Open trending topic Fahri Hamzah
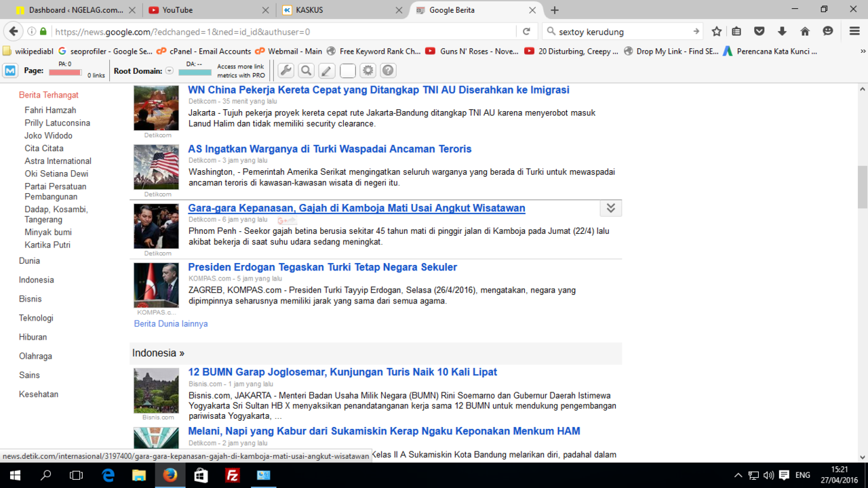Image resolution: width=868 pixels, height=488 pixels. click(x=50, y=110)
